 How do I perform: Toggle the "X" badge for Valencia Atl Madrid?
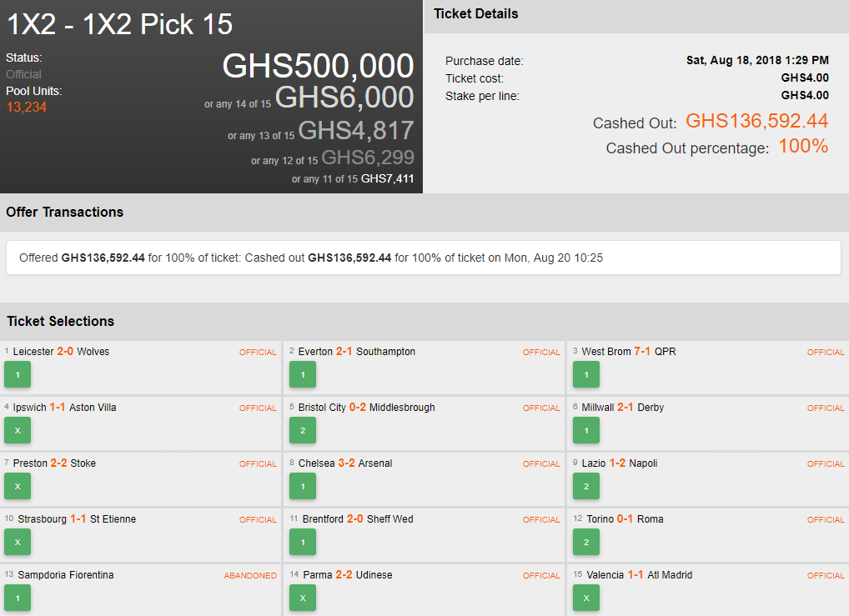click(585, 598)
